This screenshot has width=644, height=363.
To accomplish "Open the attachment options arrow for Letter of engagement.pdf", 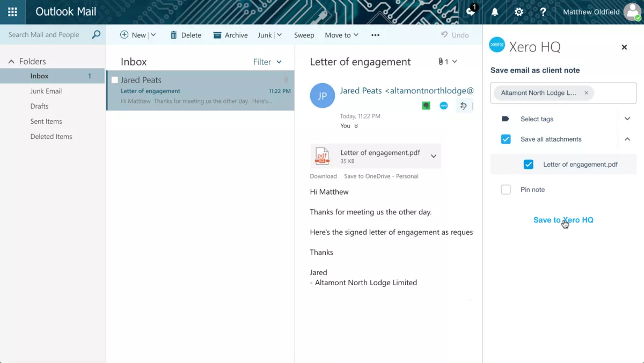I will (x=434, y=156).
